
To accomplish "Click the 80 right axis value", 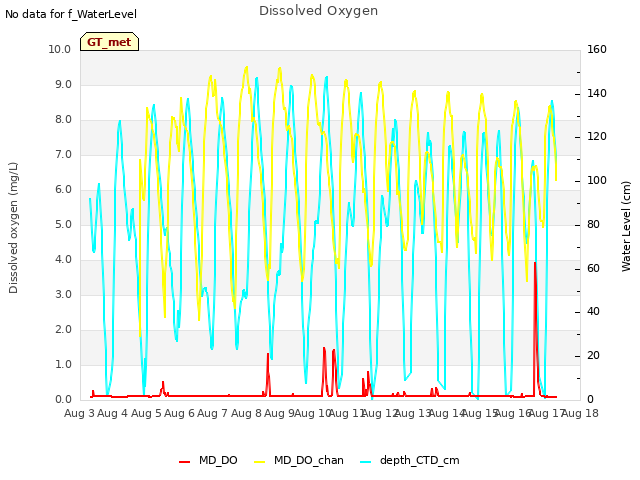I will click(593, 224).
